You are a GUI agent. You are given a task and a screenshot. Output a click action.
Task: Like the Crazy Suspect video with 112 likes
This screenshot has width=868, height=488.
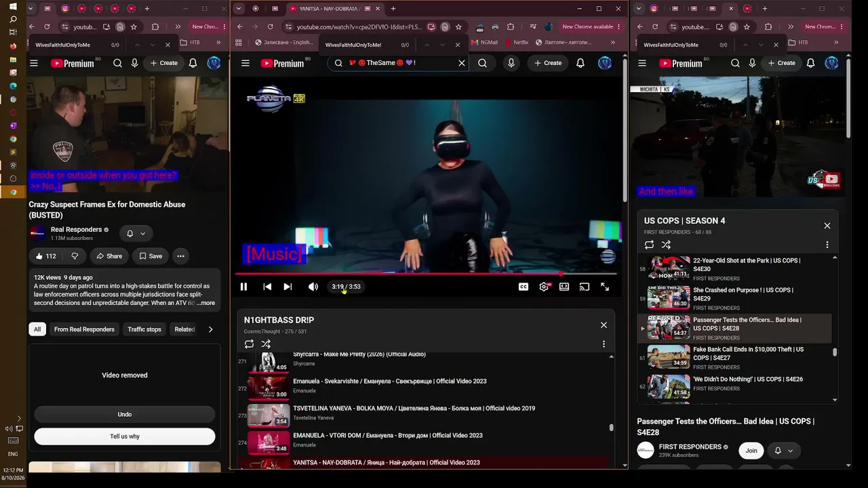coord(46,256)
